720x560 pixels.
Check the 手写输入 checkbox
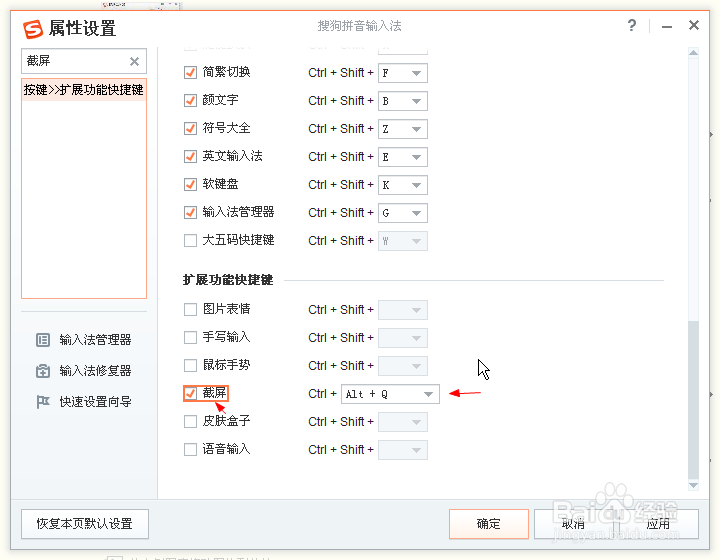[190, 337]
